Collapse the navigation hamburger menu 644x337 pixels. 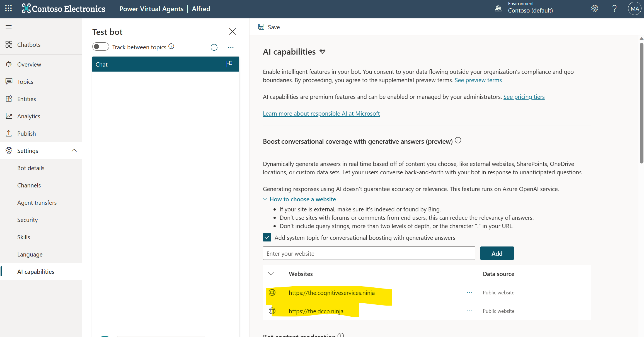pos(9,27)
